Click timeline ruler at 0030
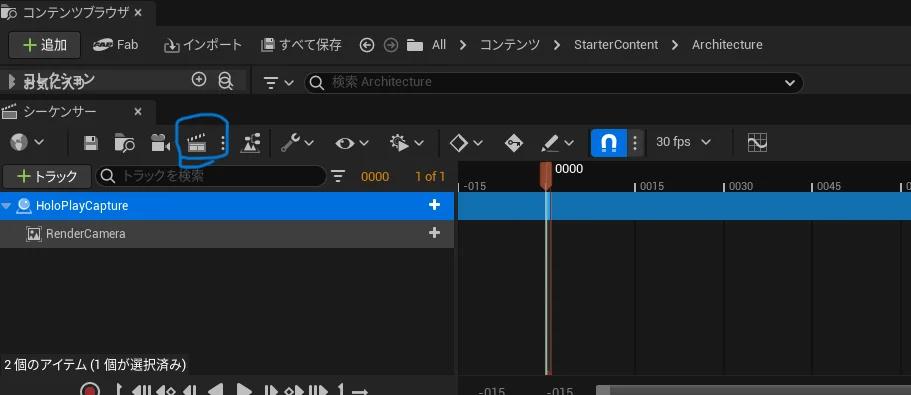The height and width of the screenshot is (395, 911). [x=740, y=186]
